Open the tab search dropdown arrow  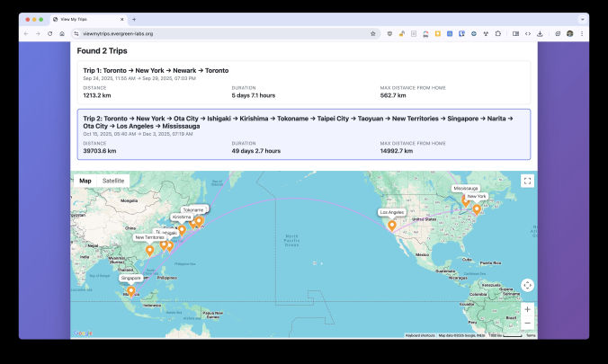coord(580,19)
